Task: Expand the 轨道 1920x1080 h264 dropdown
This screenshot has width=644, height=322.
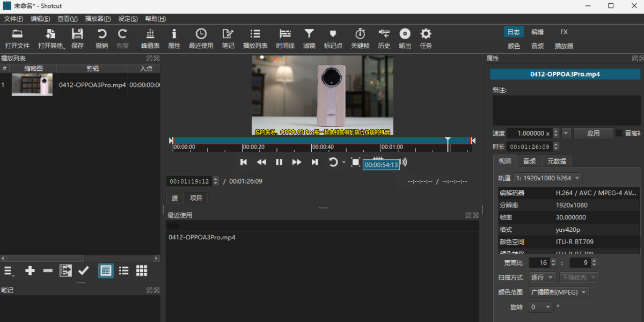Action: coord(548,178)
